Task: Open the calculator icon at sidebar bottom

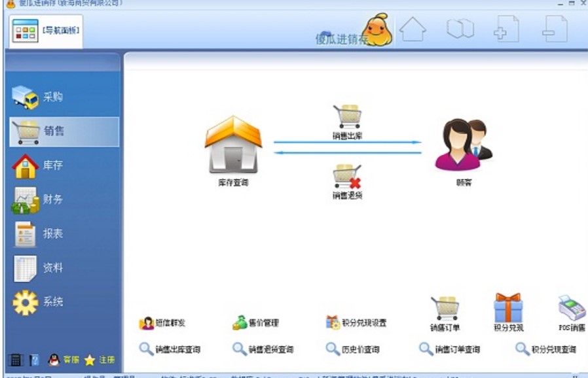Action: tap(15, 360)
